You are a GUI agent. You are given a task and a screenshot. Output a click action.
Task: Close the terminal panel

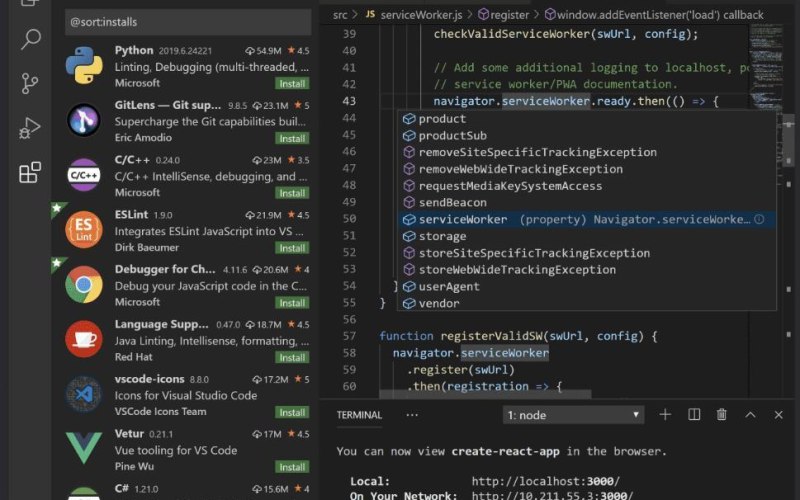pos(779,415)
